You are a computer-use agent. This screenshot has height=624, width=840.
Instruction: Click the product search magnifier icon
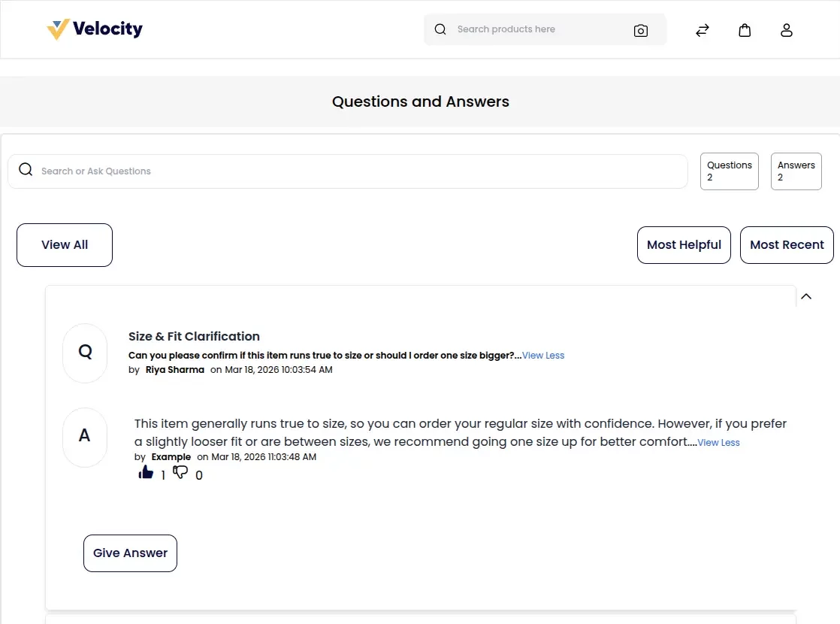pyautogui.click(x=440, y=29)
